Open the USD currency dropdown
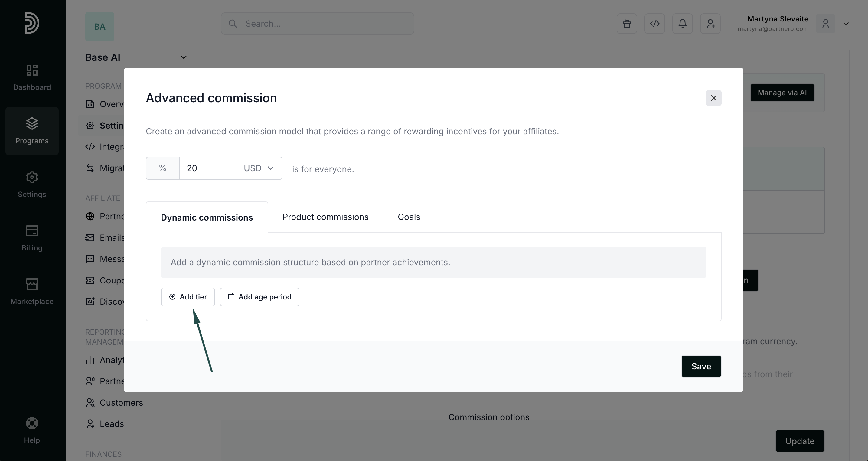 [x=259, y=168]
